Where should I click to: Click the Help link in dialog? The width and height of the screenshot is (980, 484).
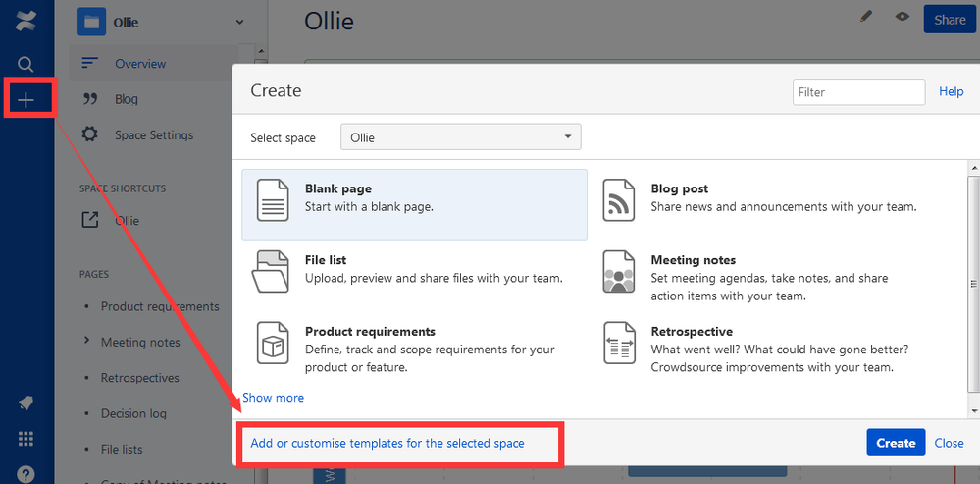[x=952, y=91]
